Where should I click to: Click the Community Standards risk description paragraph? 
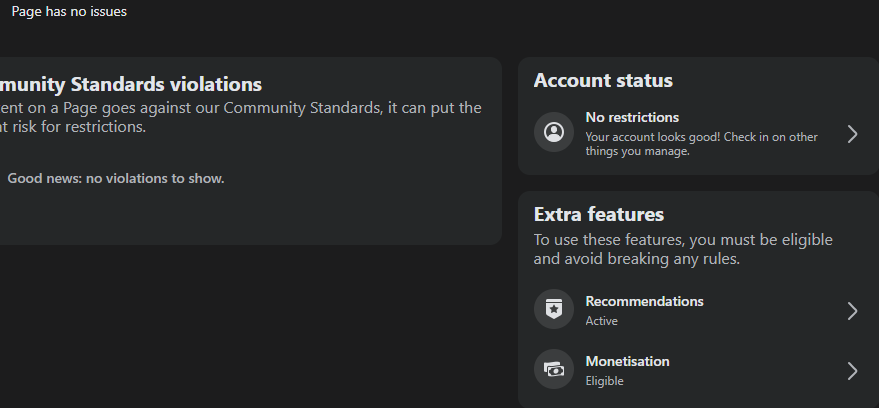240,117
